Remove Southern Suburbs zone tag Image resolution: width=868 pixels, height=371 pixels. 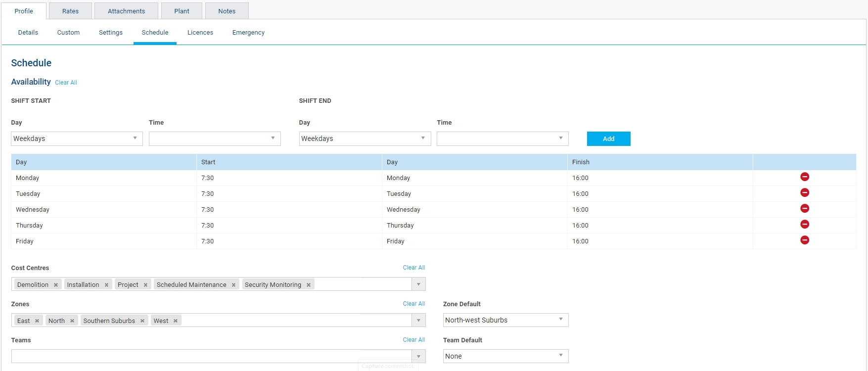coord(142,321)
